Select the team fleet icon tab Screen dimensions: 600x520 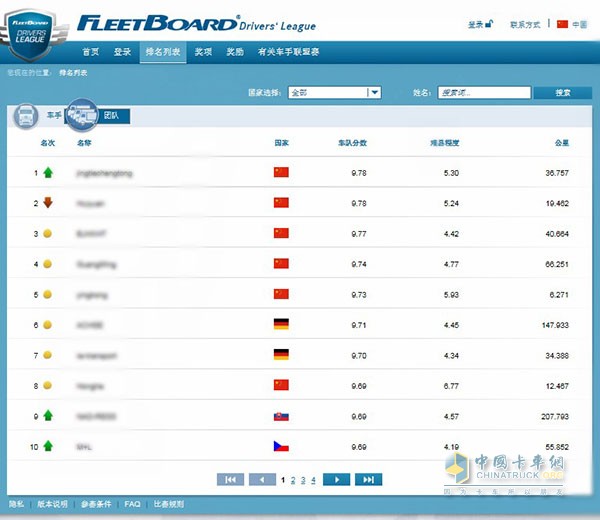[82, 116]
